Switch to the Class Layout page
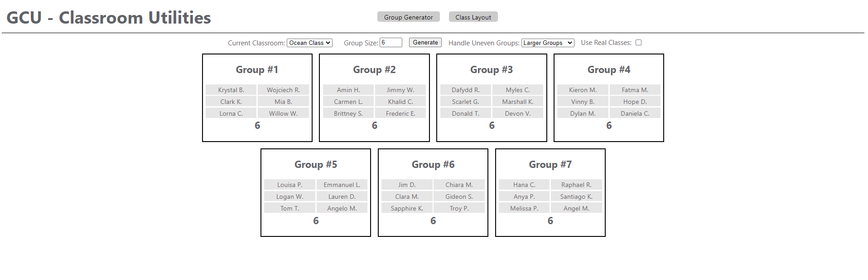The width and height of the screenshot is (868, 280). coord(473,16)
